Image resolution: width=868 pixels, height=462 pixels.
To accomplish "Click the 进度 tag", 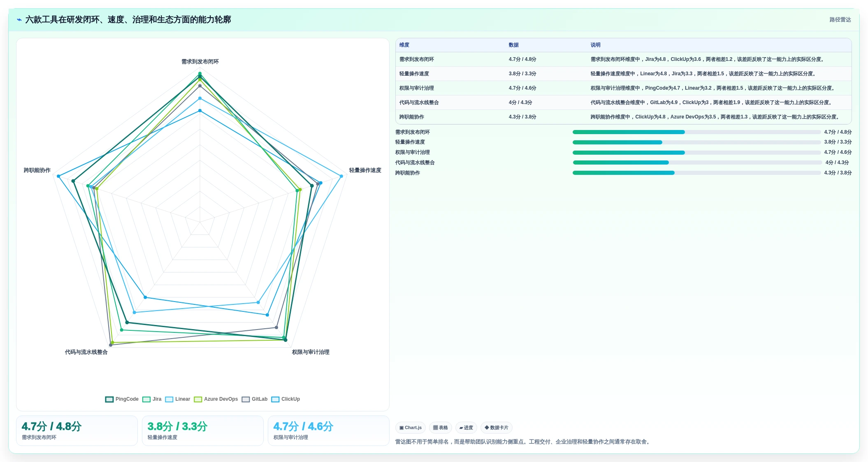I will tap(466, 428).
